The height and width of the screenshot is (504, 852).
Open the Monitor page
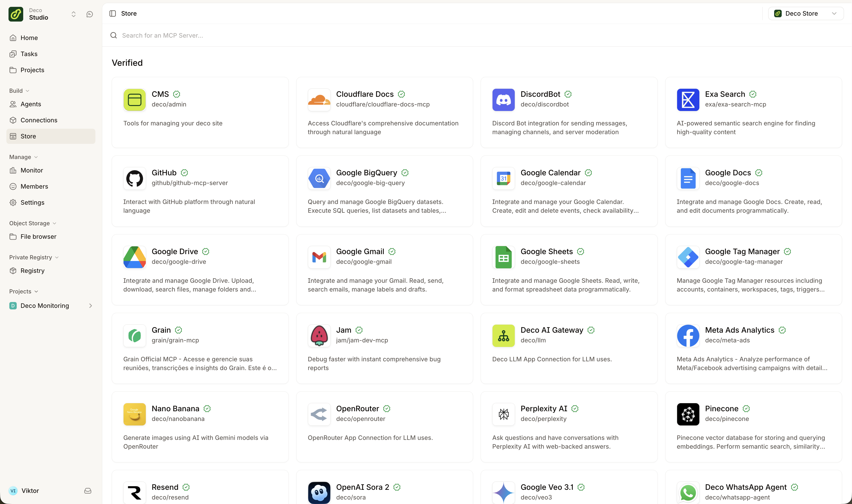(x=31, y=171)
